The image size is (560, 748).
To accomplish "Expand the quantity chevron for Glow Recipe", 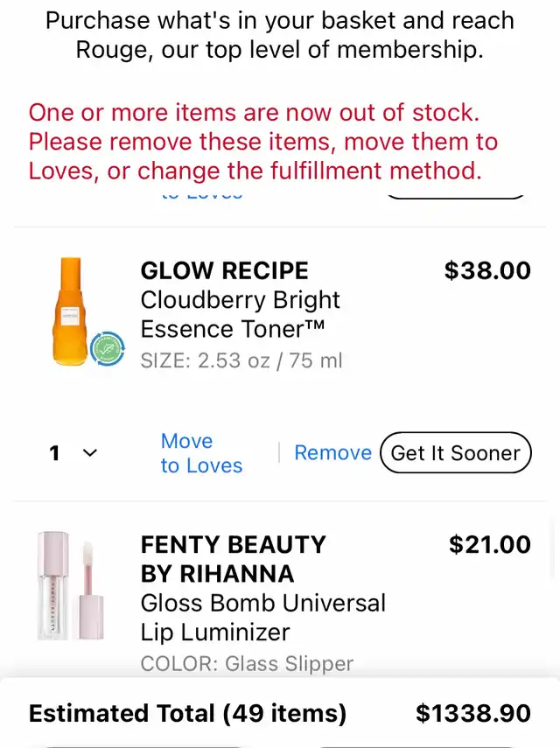I will click(89, 452).
